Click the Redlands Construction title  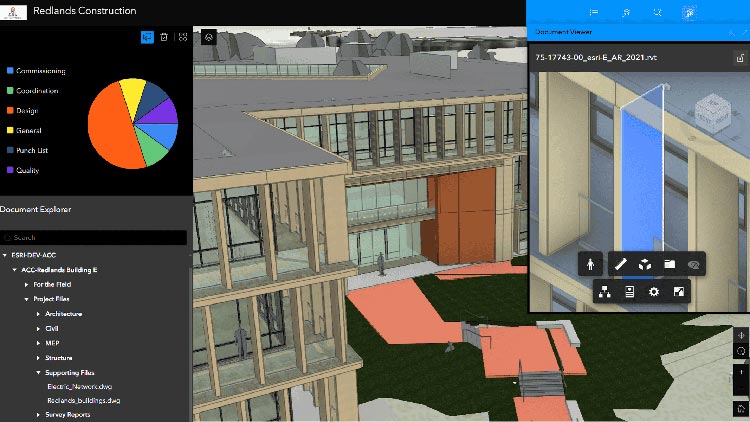pos(85,11)
